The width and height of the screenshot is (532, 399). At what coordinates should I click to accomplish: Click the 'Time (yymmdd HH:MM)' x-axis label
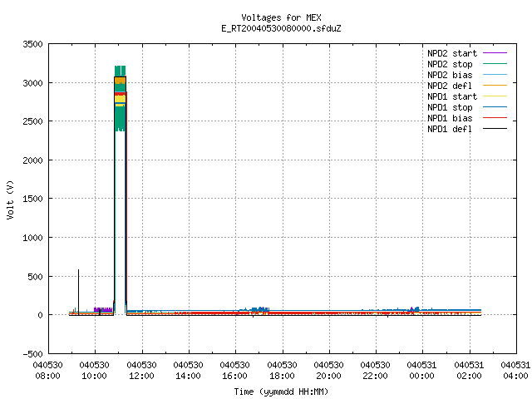tap(281, 392)
